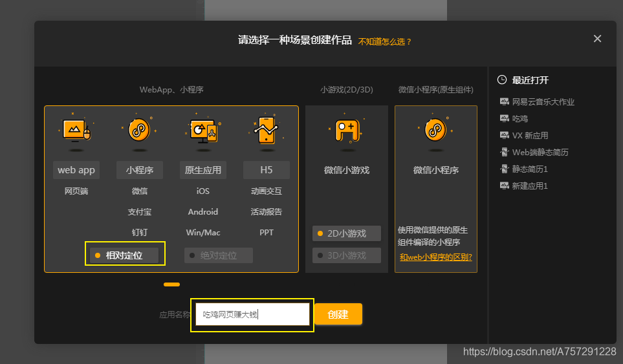Open the 不知道怎么选？ help link
The height and width of the screenshot is (364, 623).
385,41
